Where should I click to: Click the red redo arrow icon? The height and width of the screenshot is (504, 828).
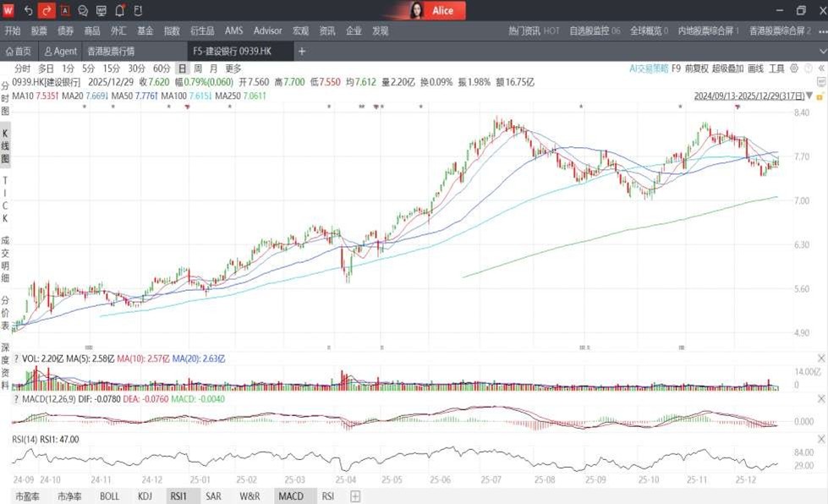pyautogui.click(x=47, y=10)
